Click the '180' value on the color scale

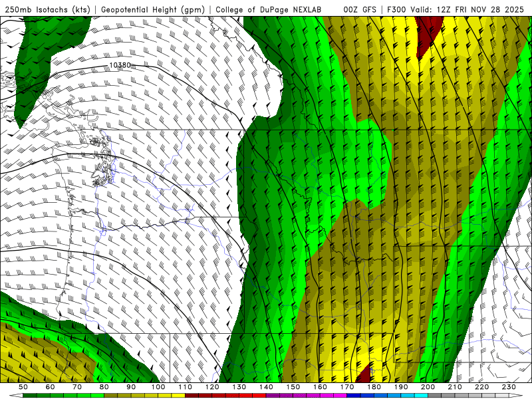(374, 387)
